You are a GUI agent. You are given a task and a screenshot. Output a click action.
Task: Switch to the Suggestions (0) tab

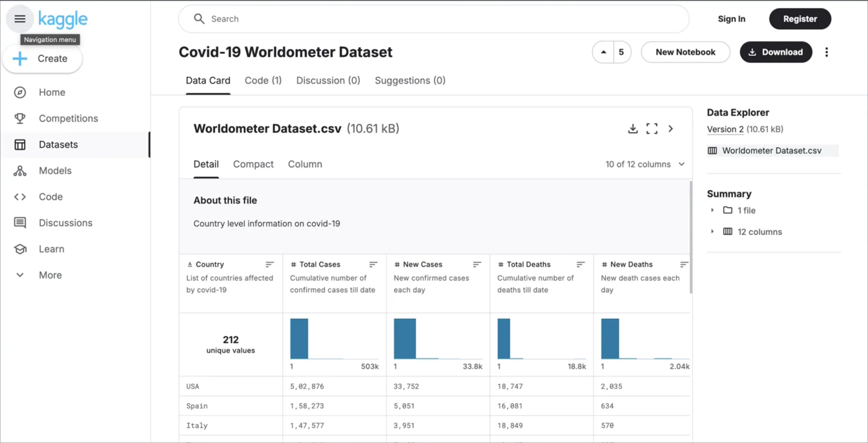click(x=410, y=81)
